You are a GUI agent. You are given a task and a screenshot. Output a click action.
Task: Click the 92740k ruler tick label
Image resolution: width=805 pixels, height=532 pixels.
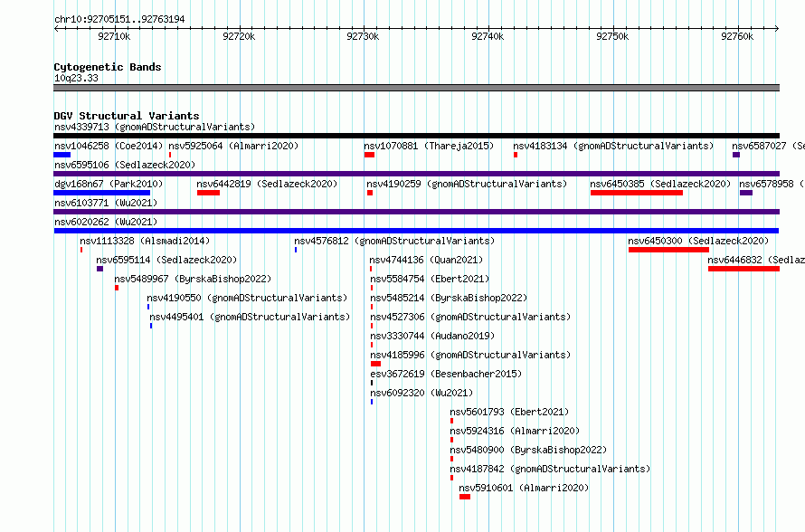coord(488,36)
